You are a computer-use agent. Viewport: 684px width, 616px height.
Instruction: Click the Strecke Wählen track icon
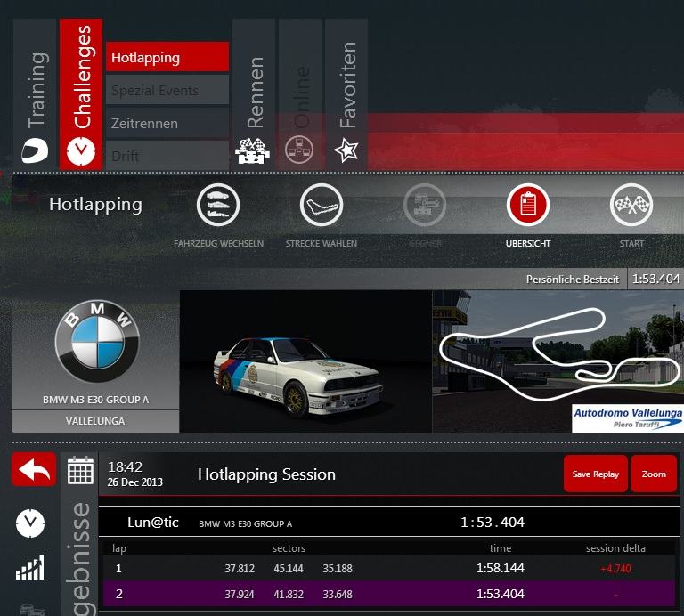tap(322, 205)
